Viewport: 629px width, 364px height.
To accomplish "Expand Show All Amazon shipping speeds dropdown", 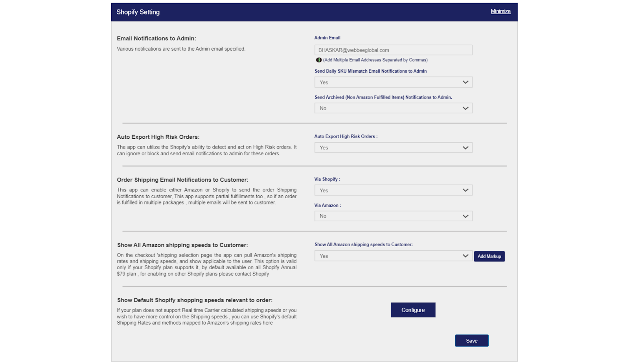I will click(x=393, y=256).
